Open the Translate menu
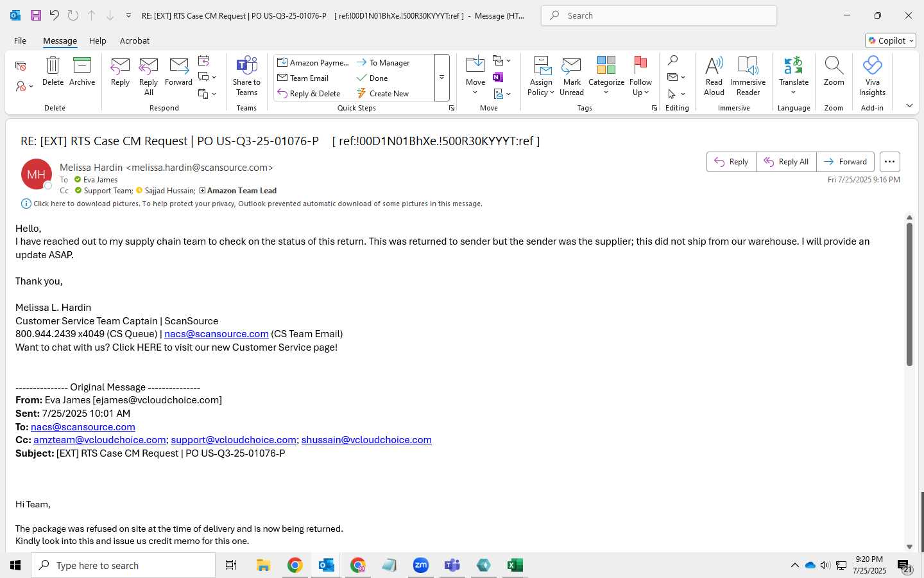 click(x=794, y=76)
